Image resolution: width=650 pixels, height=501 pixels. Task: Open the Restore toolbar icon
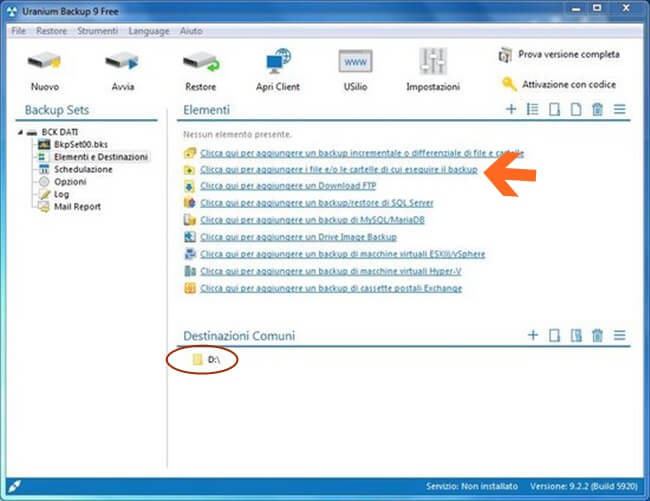coord(201,62)
